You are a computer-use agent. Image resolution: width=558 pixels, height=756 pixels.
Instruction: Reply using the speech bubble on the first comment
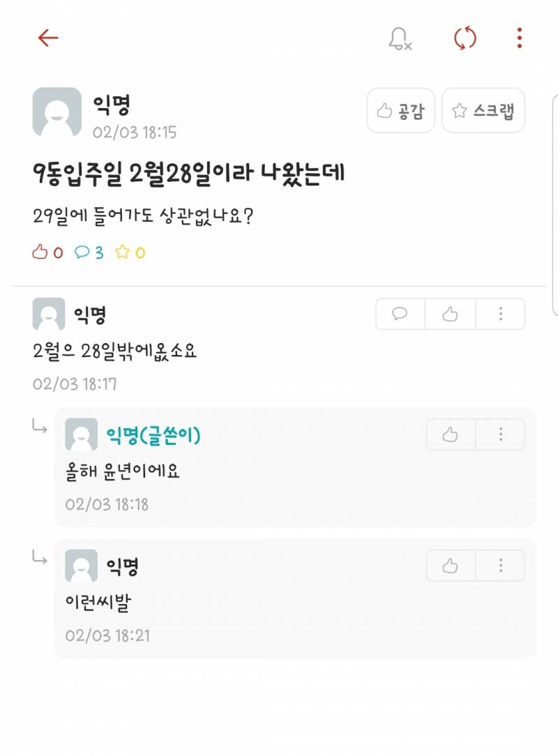(x=399, y=314)
